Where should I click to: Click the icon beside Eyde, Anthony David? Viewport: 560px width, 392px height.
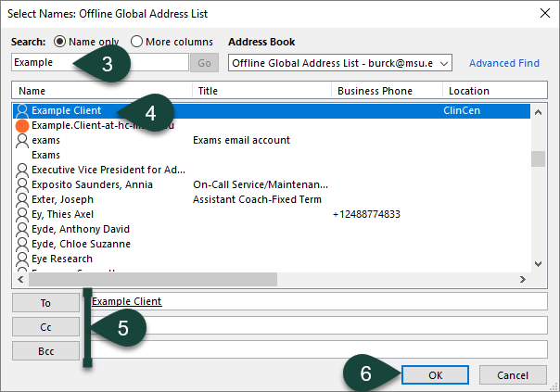click(x=22, y=229)
